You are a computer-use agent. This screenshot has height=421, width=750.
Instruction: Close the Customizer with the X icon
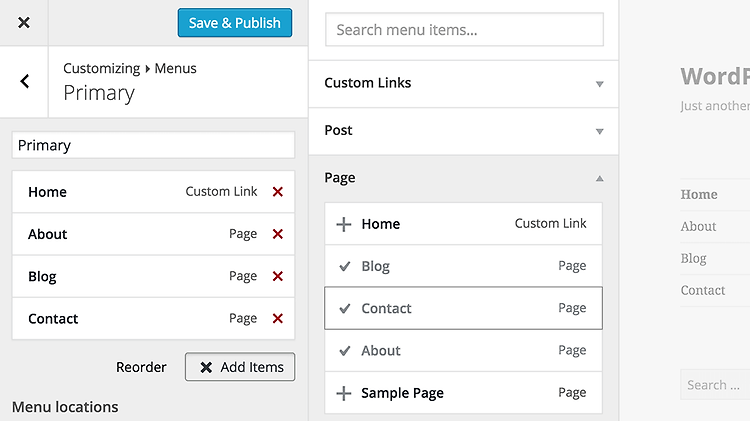click(x=23, y=22)
